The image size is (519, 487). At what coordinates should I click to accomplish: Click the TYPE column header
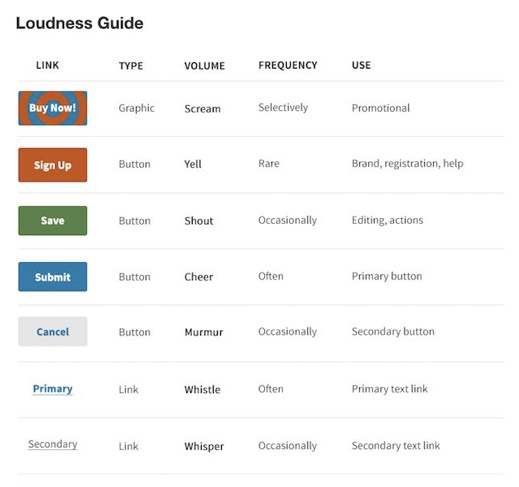131,66
